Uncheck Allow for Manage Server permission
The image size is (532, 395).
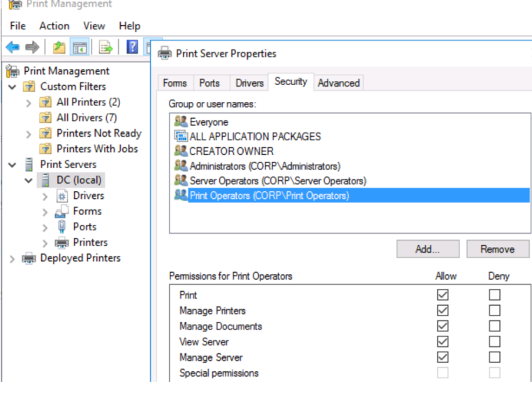(443, 357)
